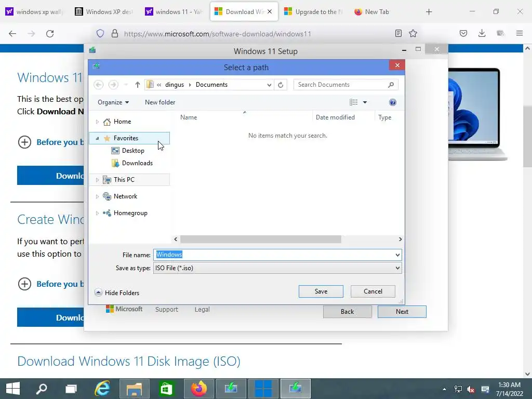Switch to Firefox on taskbar
The width and height of the screenshot is (532, 399).
click(199, 389)
